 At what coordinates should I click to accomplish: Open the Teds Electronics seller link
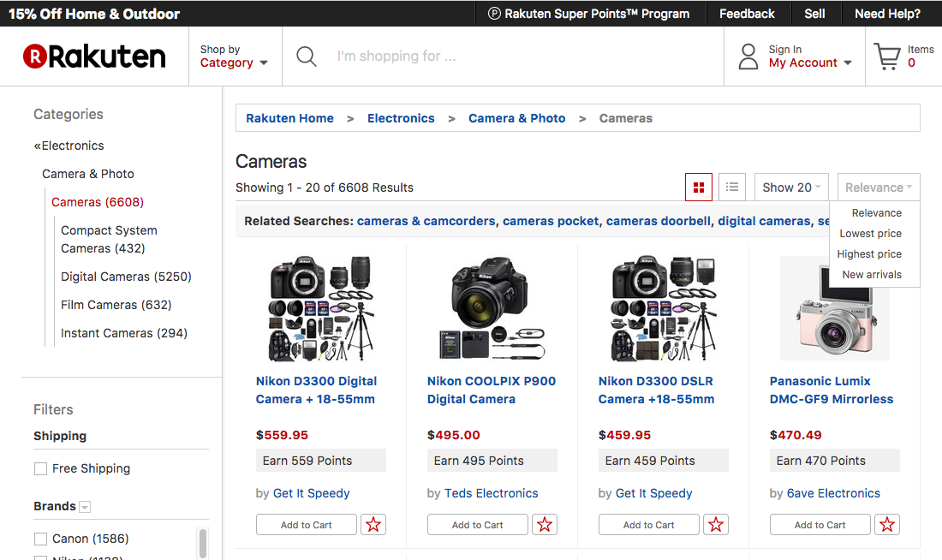(492, 493)
